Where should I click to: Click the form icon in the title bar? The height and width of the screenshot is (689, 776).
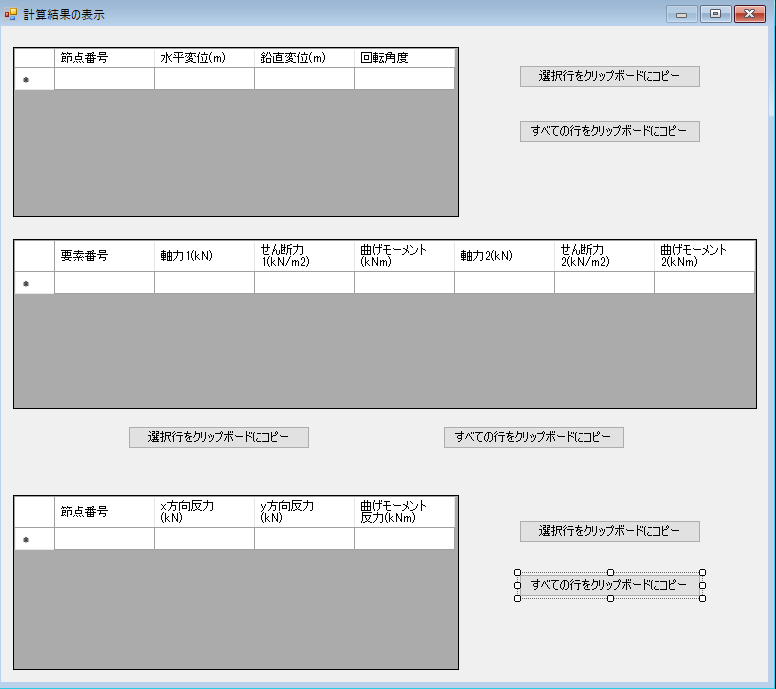pyautogui.click(x=11, y=15)
